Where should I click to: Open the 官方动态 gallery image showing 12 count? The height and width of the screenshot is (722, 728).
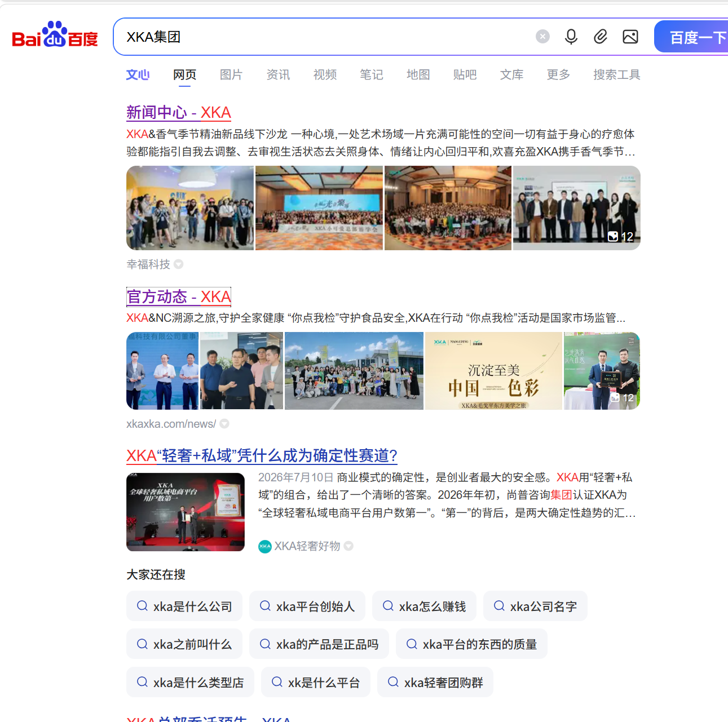602,371
